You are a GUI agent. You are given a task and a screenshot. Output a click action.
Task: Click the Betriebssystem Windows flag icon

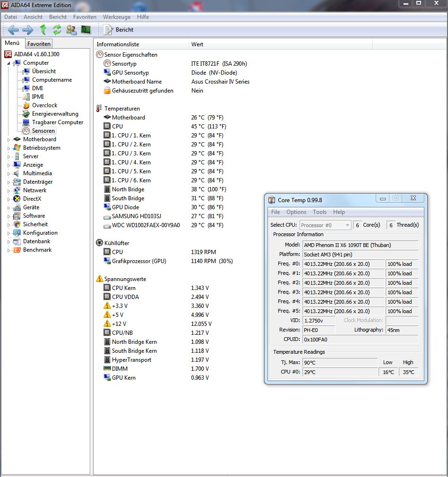(x=17, y=148)
